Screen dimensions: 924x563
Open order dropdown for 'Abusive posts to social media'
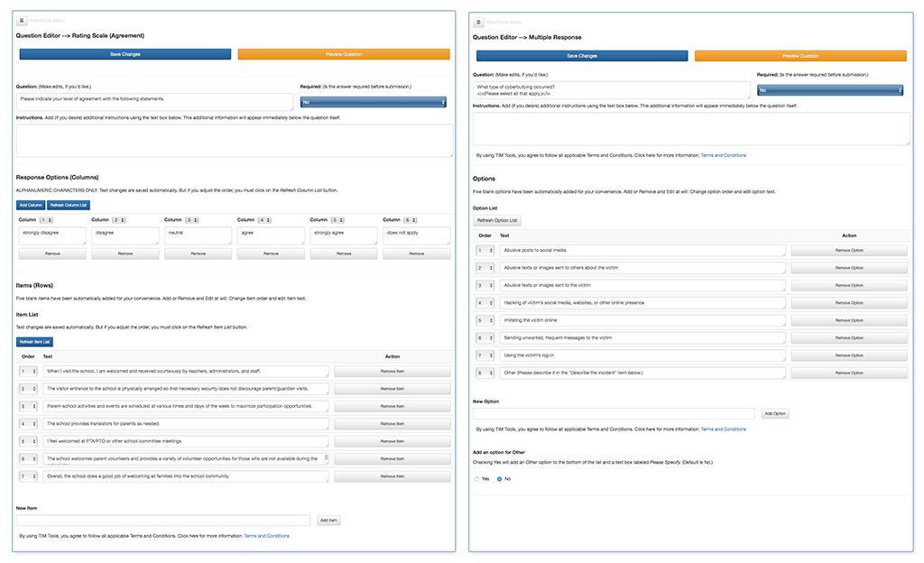(x=485, y=250)
